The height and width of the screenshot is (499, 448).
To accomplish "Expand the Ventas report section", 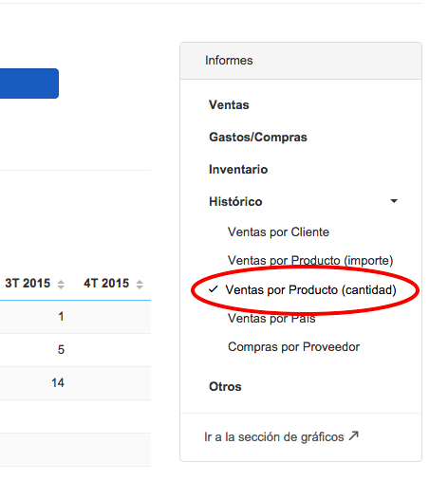I will coord(229,105).
